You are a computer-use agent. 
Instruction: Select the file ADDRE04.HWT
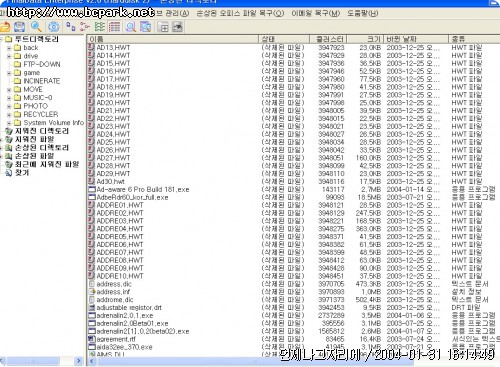pyautogui.click(x=120, y=229)
